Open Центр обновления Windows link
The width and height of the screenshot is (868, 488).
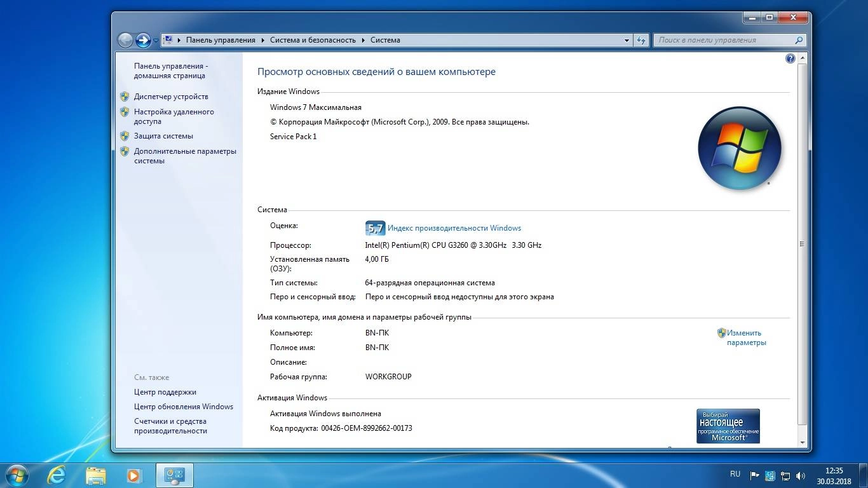tap(184, 407)
